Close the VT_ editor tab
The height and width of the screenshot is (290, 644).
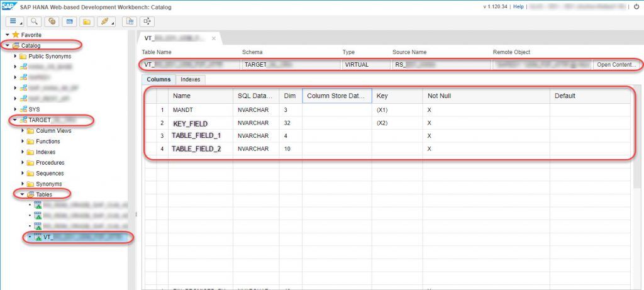coord(214,38)
